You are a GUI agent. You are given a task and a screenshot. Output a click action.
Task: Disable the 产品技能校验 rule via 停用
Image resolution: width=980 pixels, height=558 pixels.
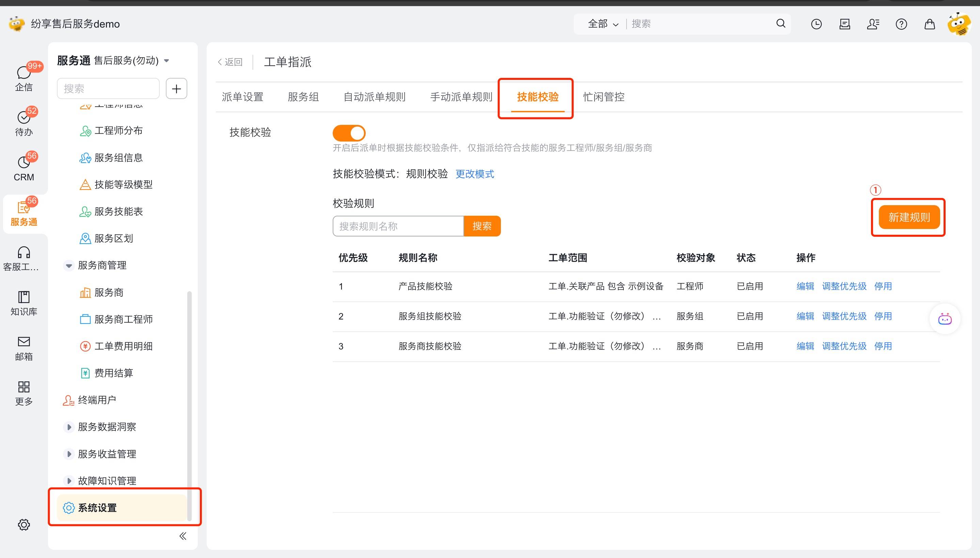[x=883, y=286]
